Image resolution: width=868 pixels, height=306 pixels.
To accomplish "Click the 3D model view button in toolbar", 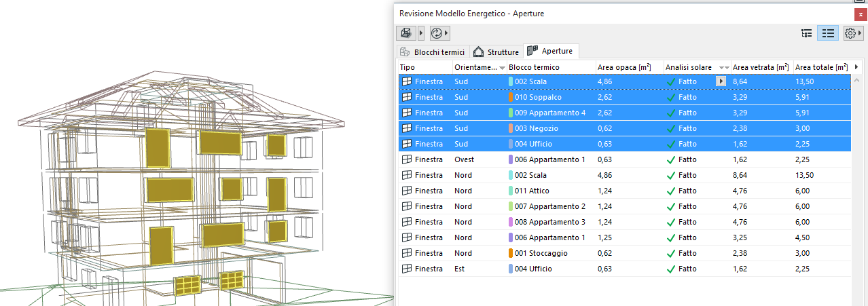I will 406,33.
